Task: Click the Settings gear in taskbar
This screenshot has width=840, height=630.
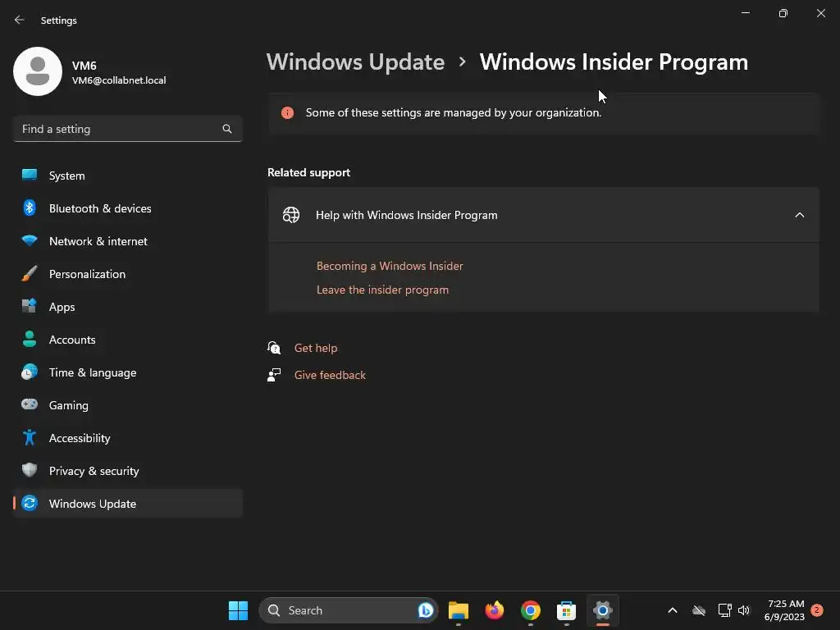Action: [603, 610]
